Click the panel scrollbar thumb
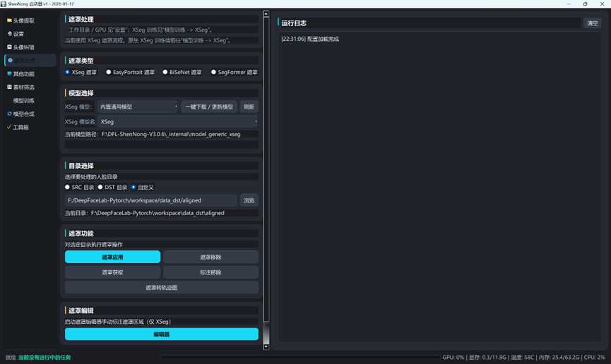Screen dimensions: 611x364 pyautogui.click(x=266, y=169)
